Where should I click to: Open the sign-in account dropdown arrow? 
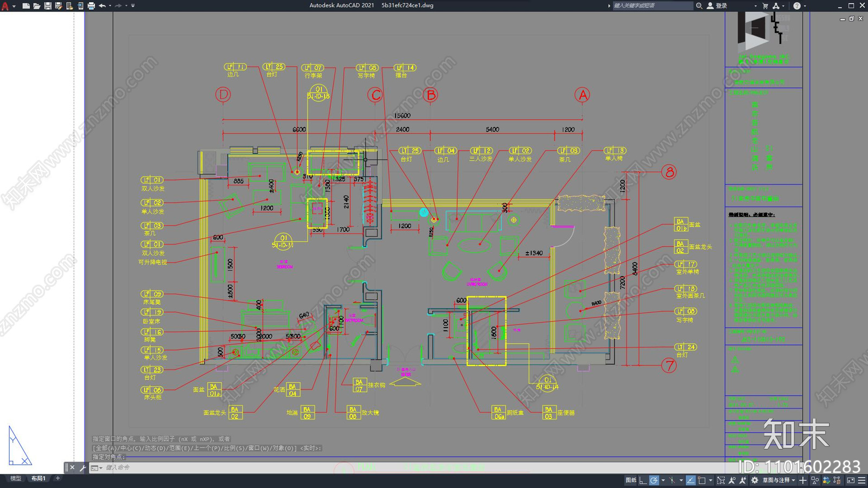click(755, 5)
